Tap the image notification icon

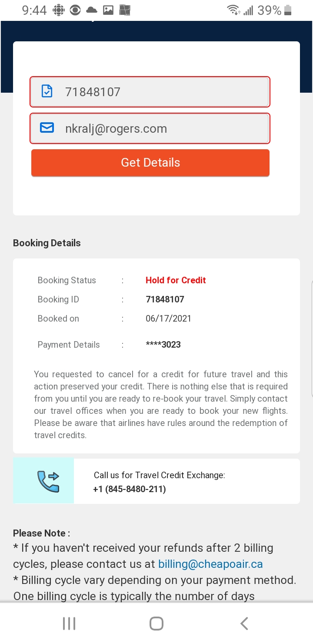pyautogui.click(x=108, y=10)
